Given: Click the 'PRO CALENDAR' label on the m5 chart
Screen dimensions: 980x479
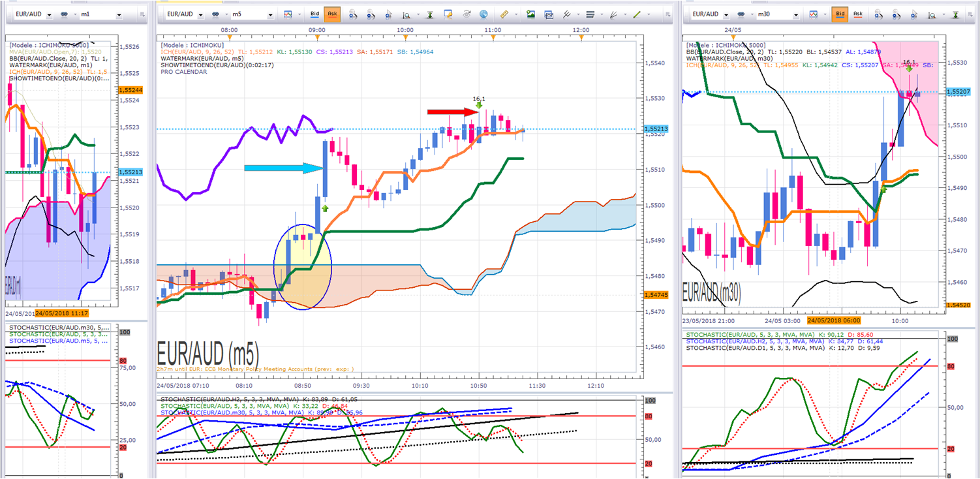Looking at the screenshot, I should 183,72.
